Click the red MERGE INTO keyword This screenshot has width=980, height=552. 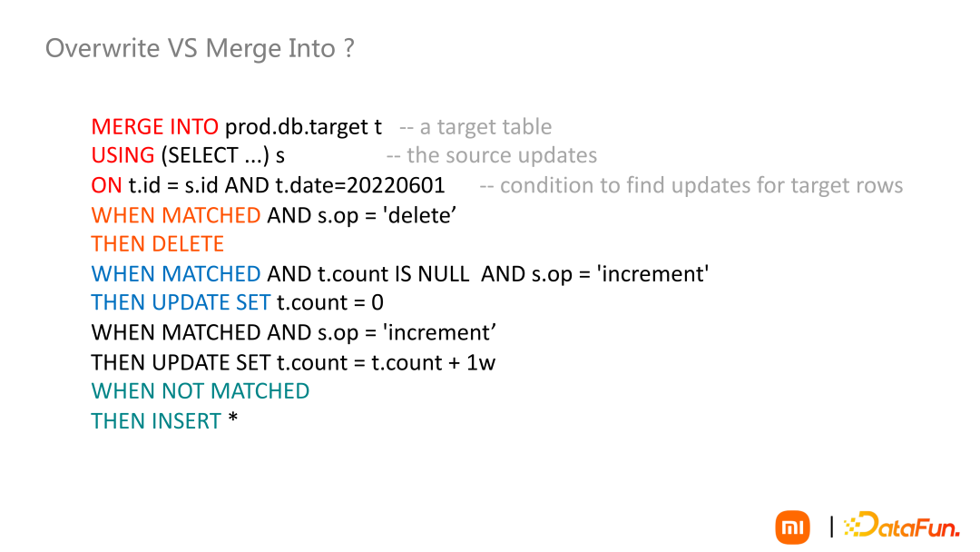coord(154,127)
